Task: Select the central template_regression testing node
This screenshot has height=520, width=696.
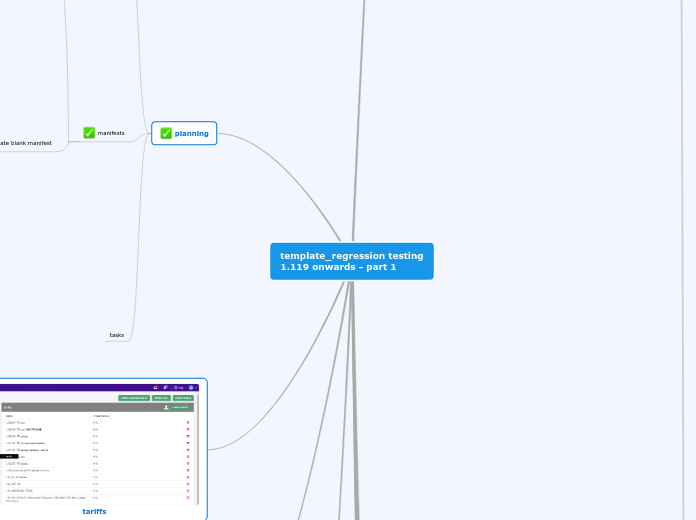Action: click(352, 261)
